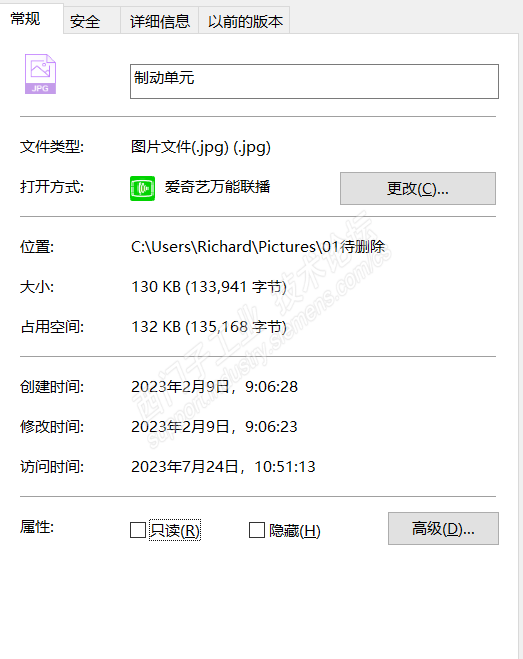Click the 爱奇艺万能联播 program name
Viewport: 523px width, 659px height.
pyautogui.click(x=217, y=187)
